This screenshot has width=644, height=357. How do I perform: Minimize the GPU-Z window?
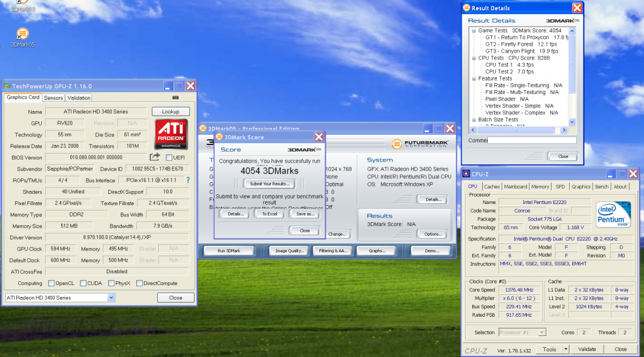pyautogui.click(x=169, y=86)
